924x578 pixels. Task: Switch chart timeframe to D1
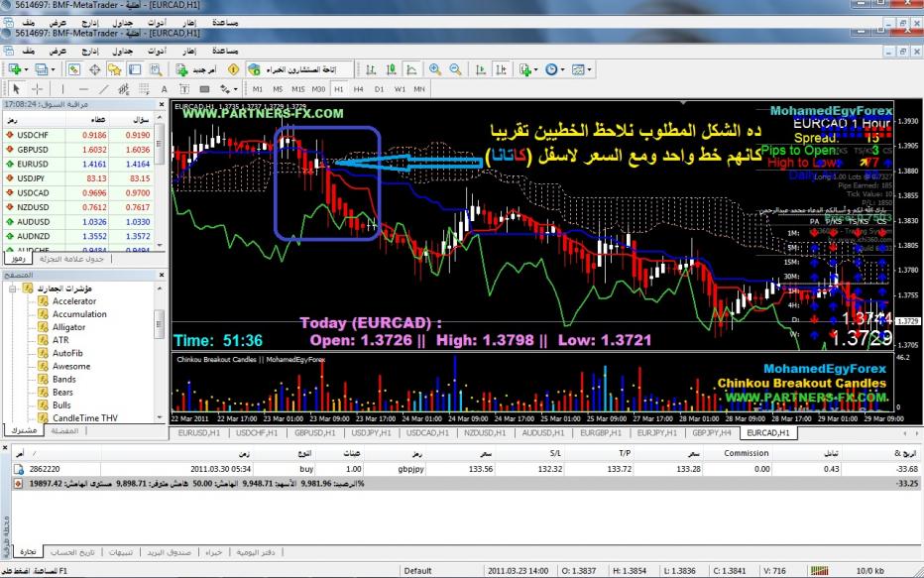(x=380, y=88)
